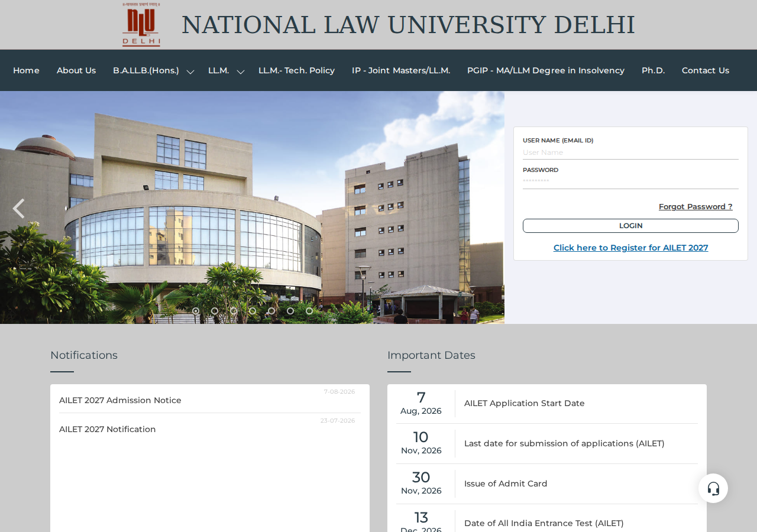Open IP - Joint Masters/LL.M. menu item
Image resolution: width=757 pixels, height=532 pixels.
click(x=401, y=70)
